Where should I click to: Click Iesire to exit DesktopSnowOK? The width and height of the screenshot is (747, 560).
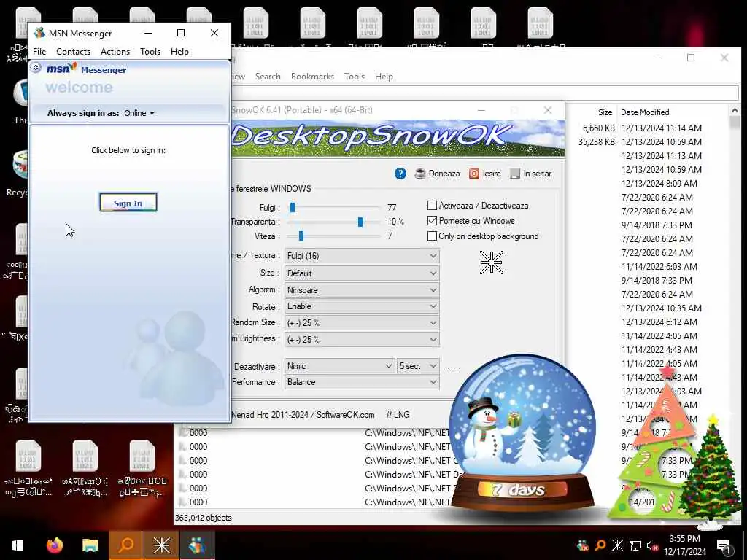pyautogui.click(x=484, y=174)
